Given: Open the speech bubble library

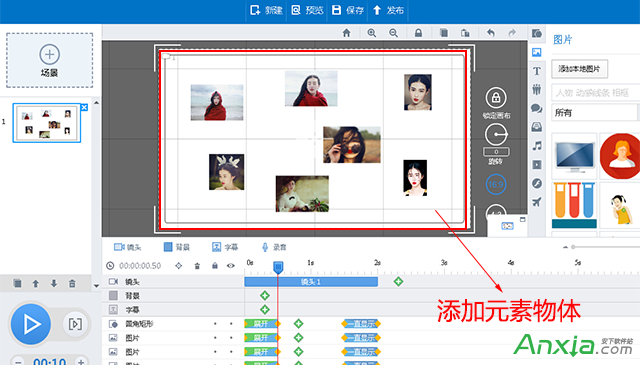Looking at the screenshot, I should (537, 108).
